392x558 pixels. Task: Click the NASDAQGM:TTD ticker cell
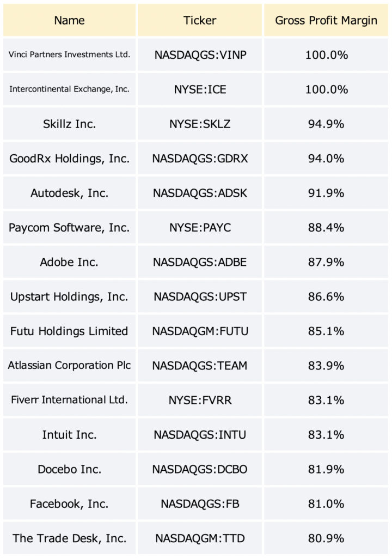tap(200, 538)
